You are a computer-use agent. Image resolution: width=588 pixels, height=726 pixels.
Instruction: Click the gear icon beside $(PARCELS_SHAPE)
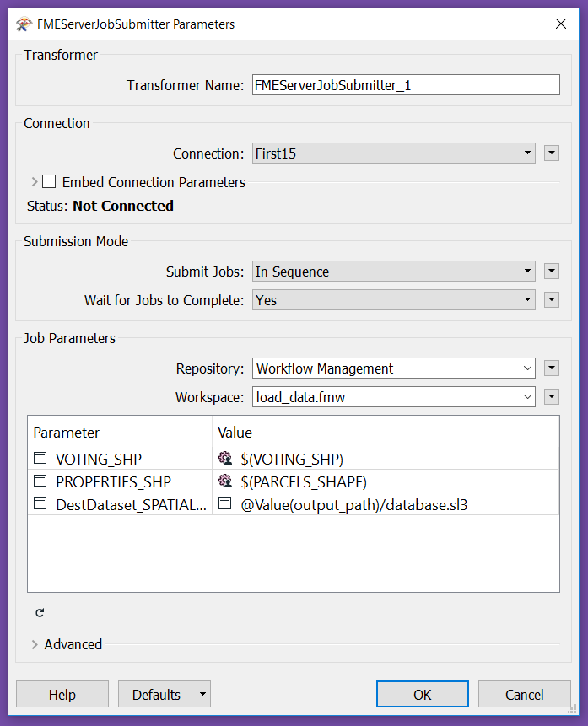[225, 481]
